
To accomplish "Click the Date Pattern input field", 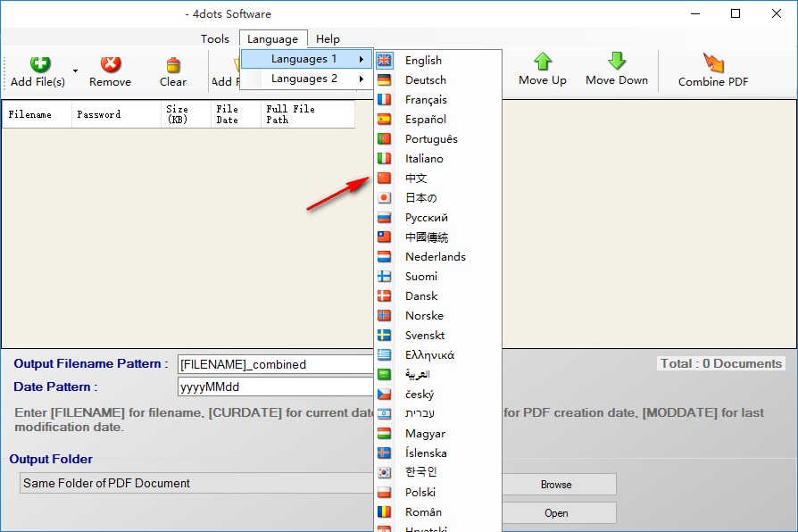I will coord(277,387).
